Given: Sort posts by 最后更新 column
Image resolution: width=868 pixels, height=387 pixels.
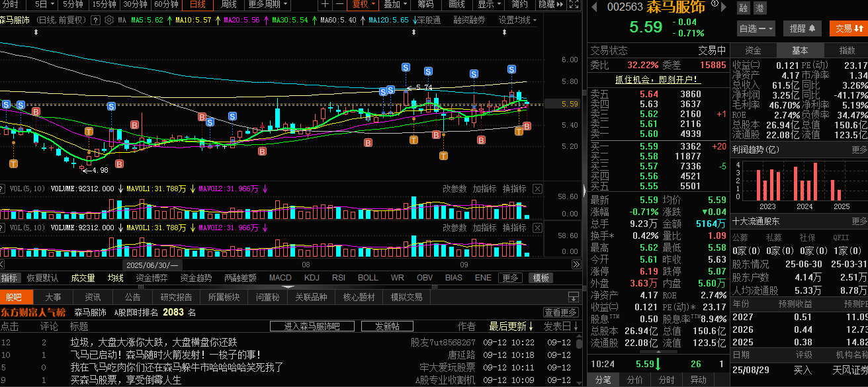Looking at the screenshot, I should click(511, 327).
